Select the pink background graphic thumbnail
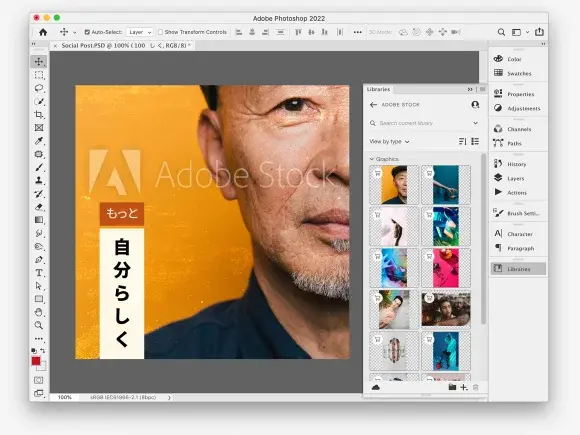This screenshot has width=580, height=435. click(446, 268)
